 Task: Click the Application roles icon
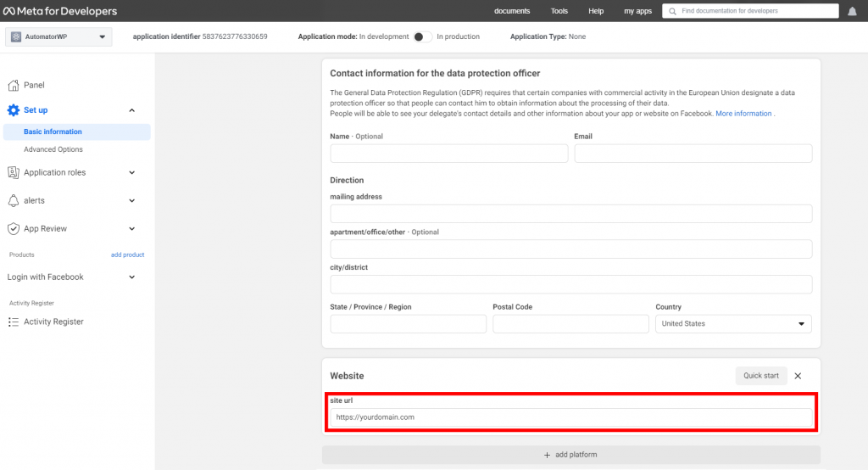pyautogui.click(x=14, y=172)
